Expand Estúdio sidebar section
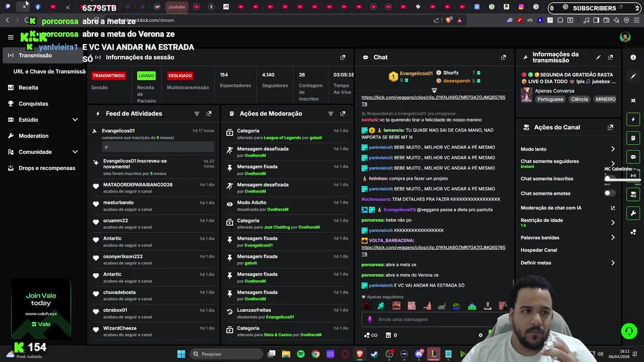The height and width of the screenshot is (362, 644). 75,120
